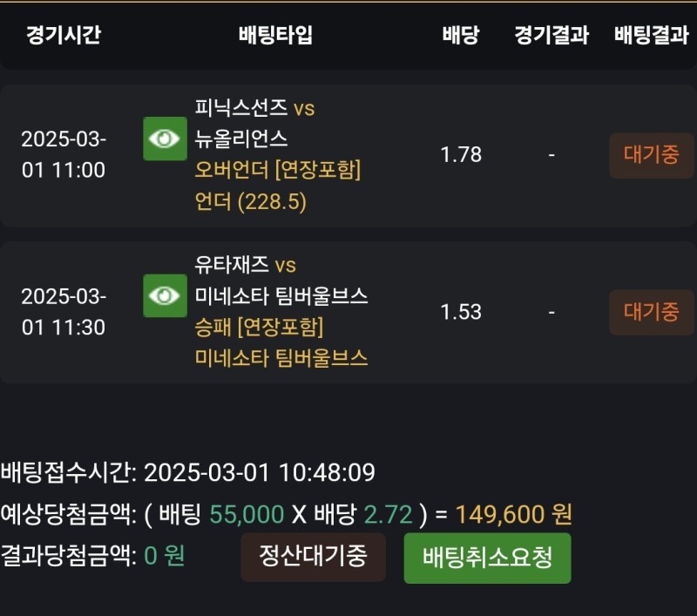Image resolution: width=697 pixels, height=616 pixels.
Task: Click the green eye icon for Utah Jazz match
Action: click(165, 296)
